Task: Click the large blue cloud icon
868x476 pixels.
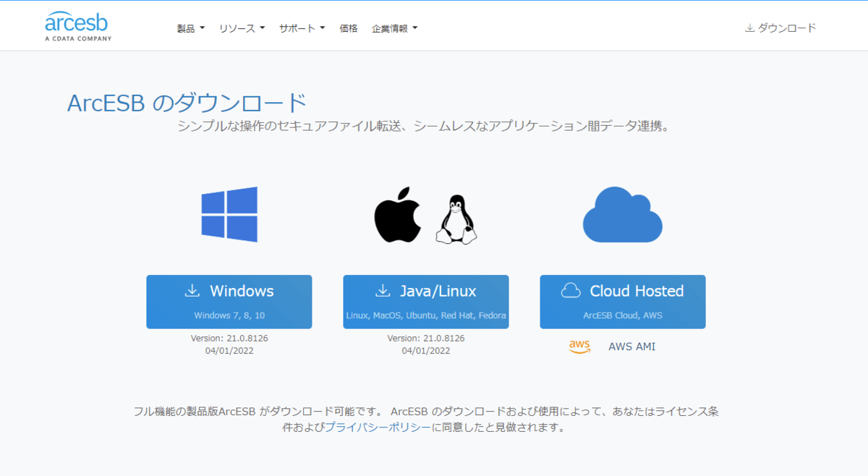Action: point(622,214)
